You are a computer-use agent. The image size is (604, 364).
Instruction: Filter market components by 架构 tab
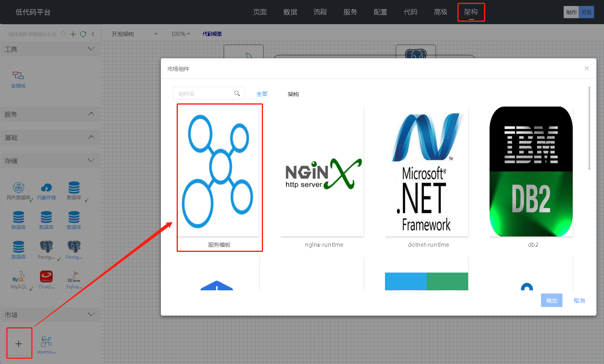tap(293, 94)
